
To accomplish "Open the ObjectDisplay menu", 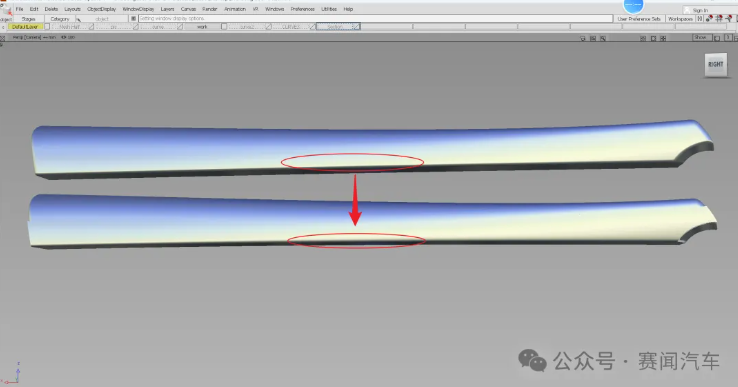I will pos(101,9).
